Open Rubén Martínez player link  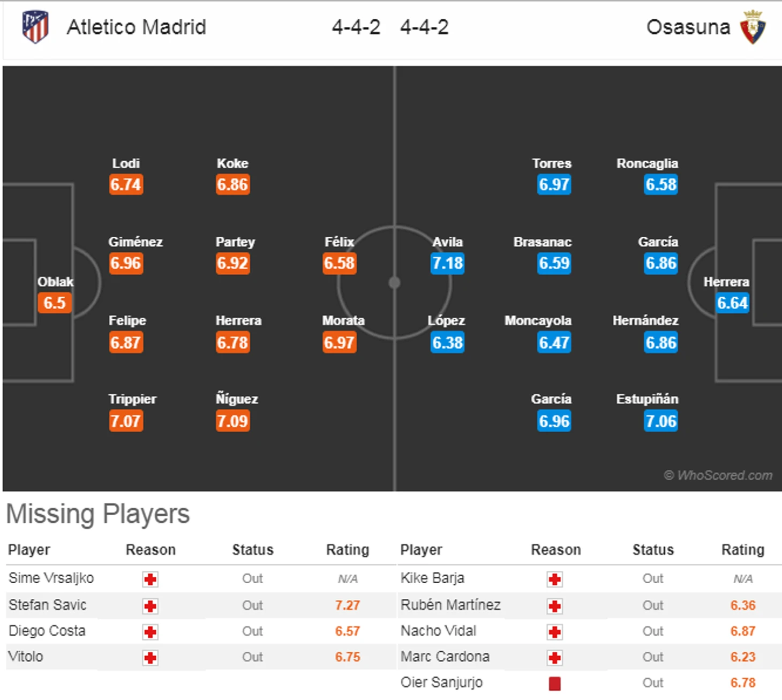450,605
